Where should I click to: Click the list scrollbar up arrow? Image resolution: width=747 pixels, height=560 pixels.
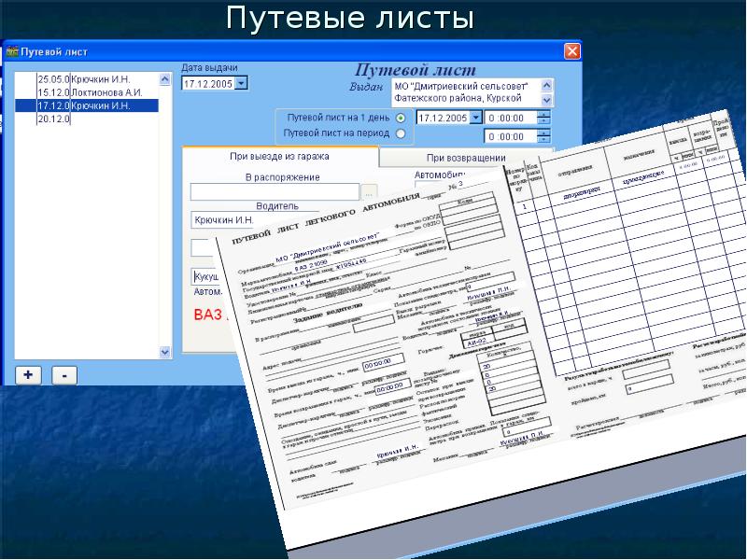pos(165,79)
